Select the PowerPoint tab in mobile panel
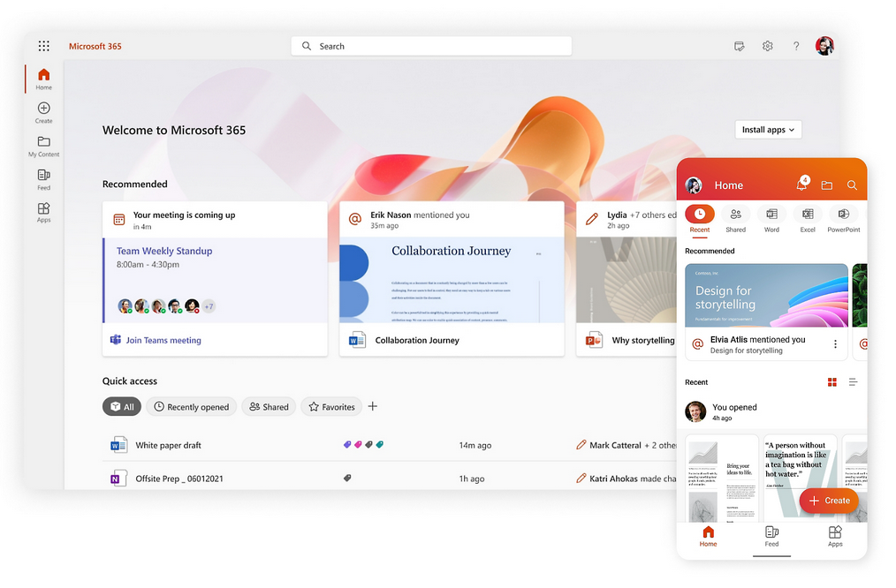The width and height of the screenshot is (896, 588). pyautogui.click(x=844, y=219)
